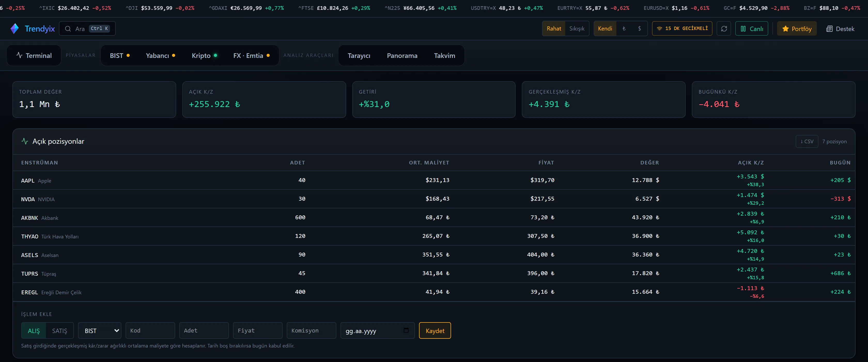Click the ENSTRÜMAN column header
This screenshot has width=868, height=362.
(x=40, y=163)
